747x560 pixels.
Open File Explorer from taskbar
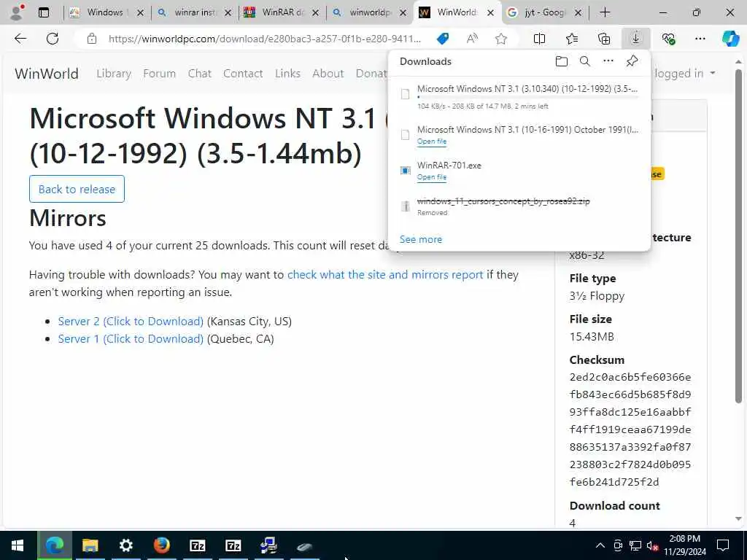[x=90, y=545]
